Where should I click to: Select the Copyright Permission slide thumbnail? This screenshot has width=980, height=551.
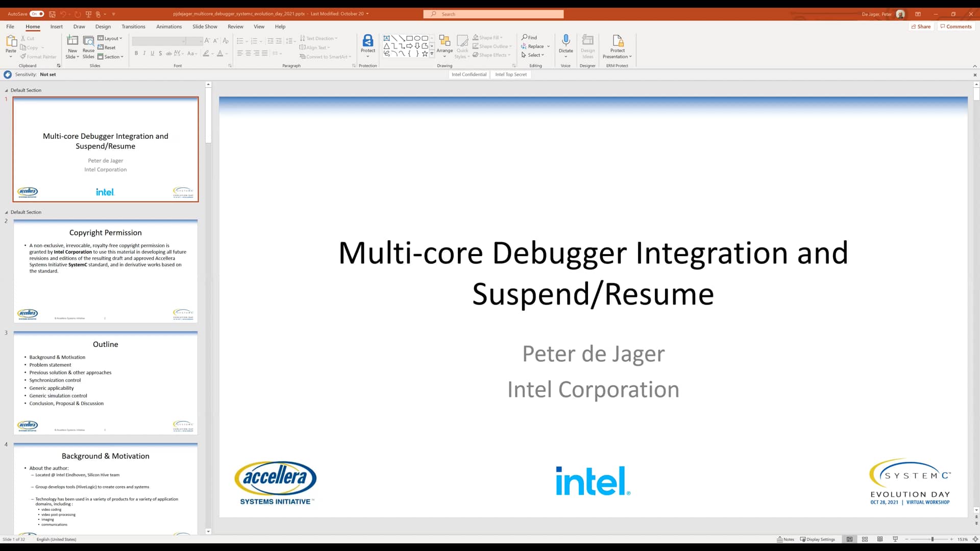click(106, 271)
